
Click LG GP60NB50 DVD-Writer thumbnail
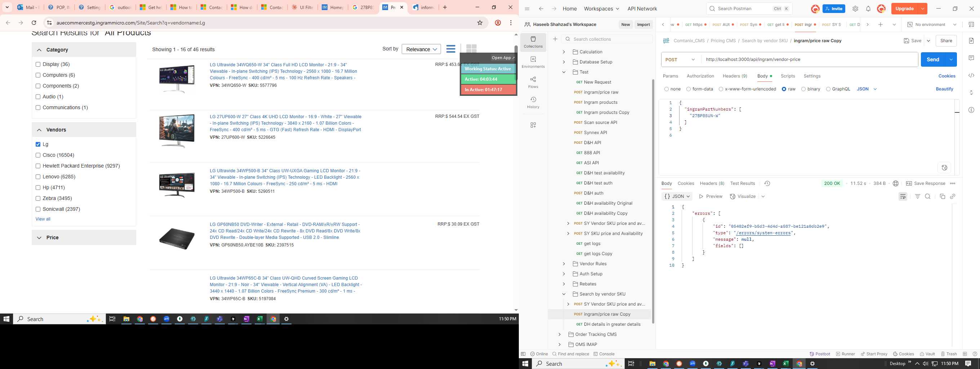click(177, 238)
